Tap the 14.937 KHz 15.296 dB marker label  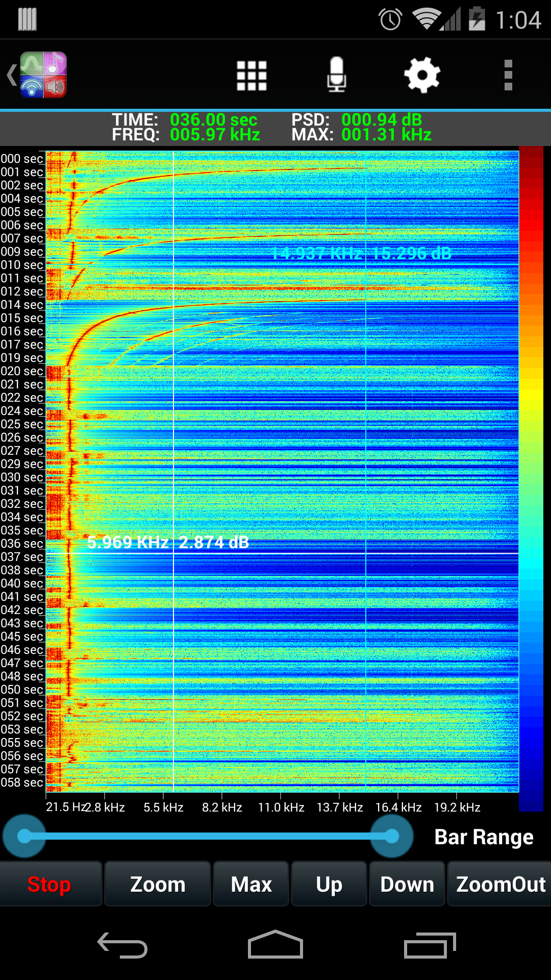[x=361, y=253]
